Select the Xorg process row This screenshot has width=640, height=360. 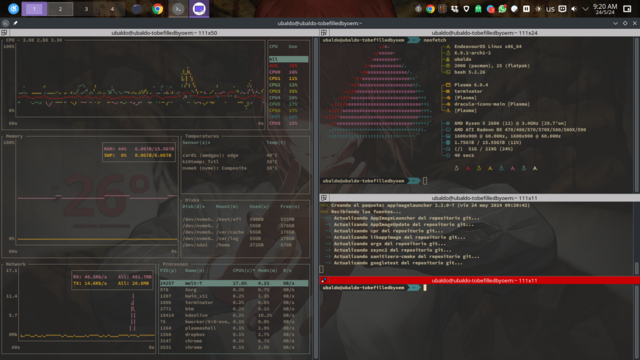(234, 289)
